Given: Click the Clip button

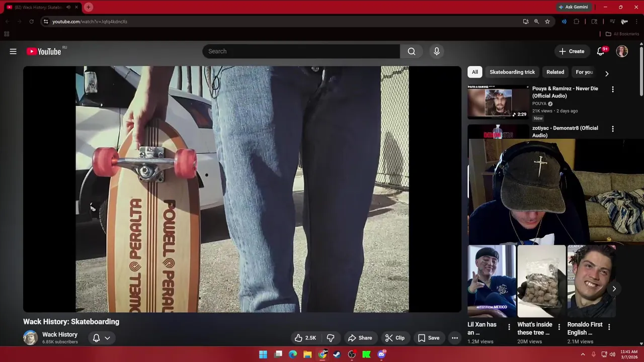Looking at the screenshot, I should 394,338.
